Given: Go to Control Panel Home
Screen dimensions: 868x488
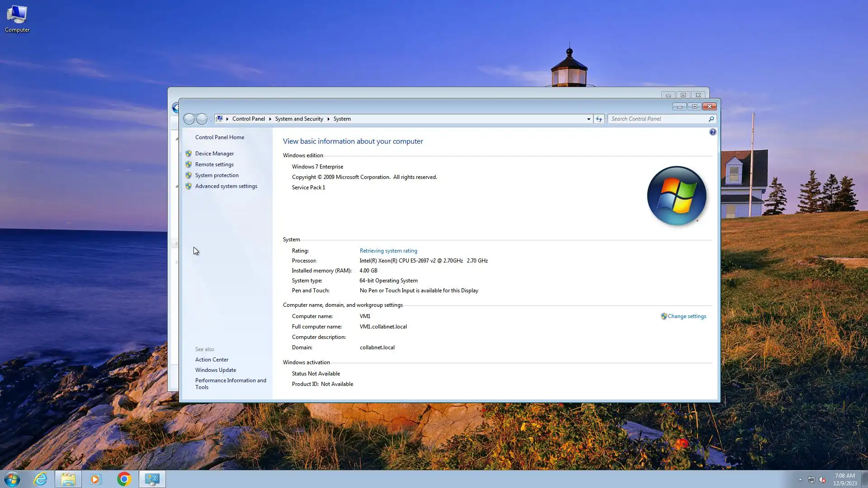Looking at the screenshot, I should click(x=219, y=137).
